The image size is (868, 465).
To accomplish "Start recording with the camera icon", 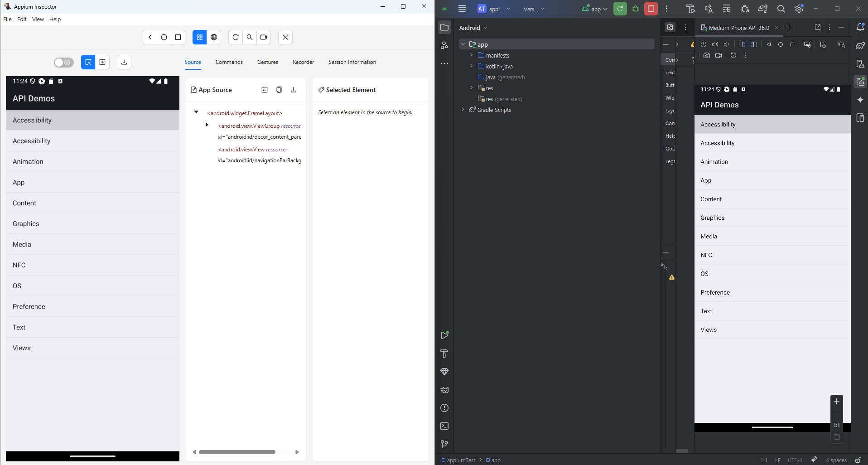I will [x=264, y=37].
